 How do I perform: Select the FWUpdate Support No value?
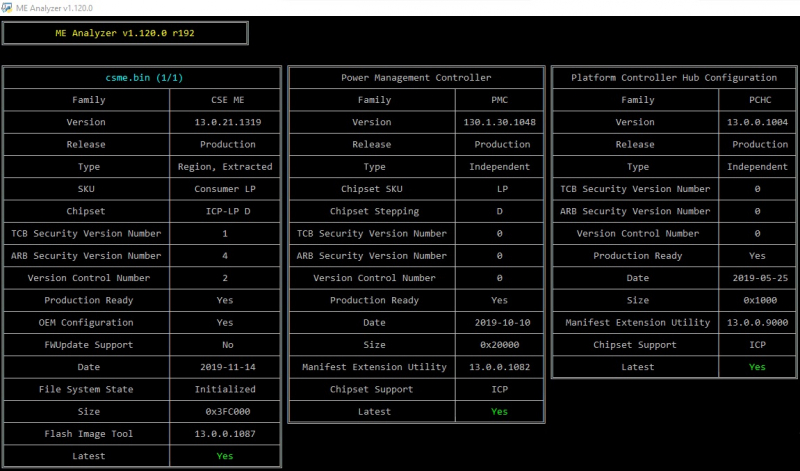click(228, 345)
